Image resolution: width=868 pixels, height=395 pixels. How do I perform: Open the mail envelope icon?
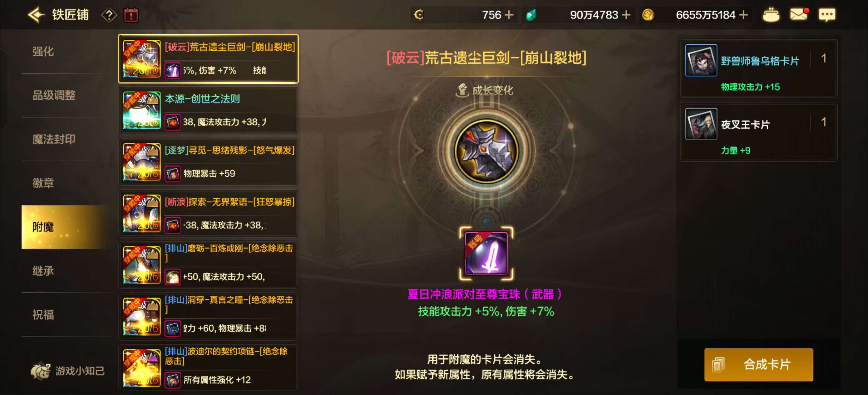point(799,14)
